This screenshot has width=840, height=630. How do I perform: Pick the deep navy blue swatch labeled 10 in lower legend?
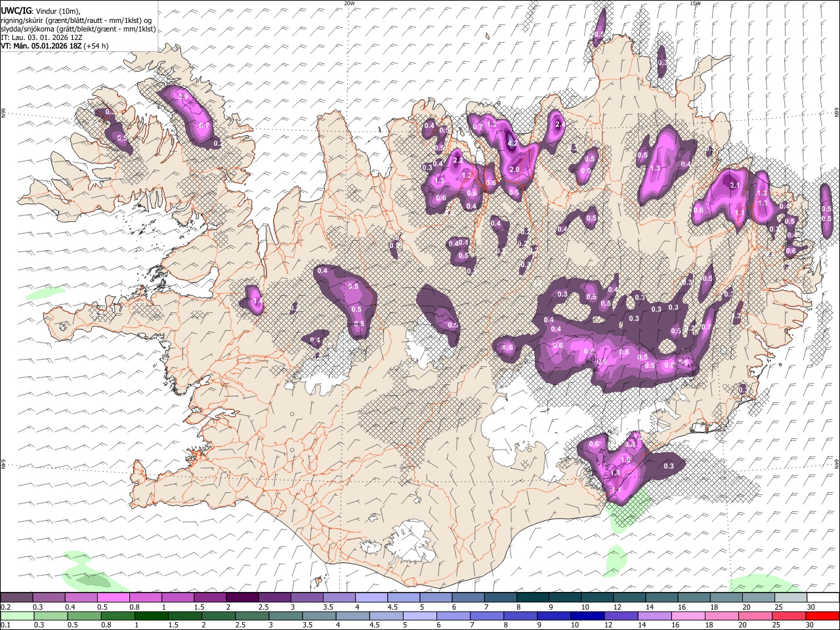click(x=587, y=616)
